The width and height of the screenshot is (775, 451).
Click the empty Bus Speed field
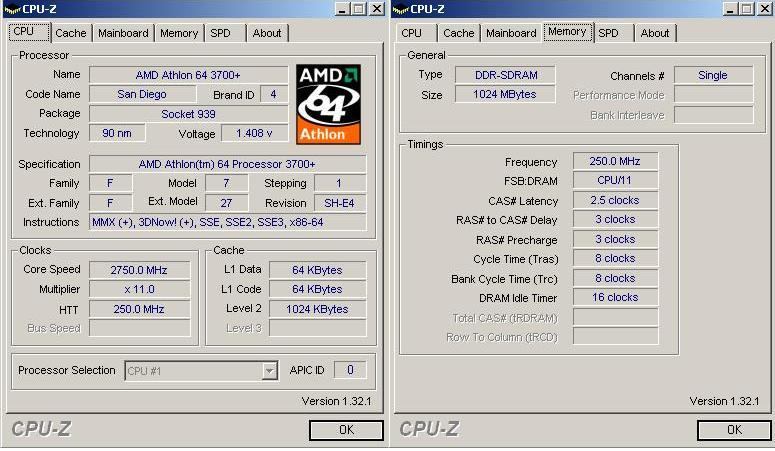pos(139,328)
